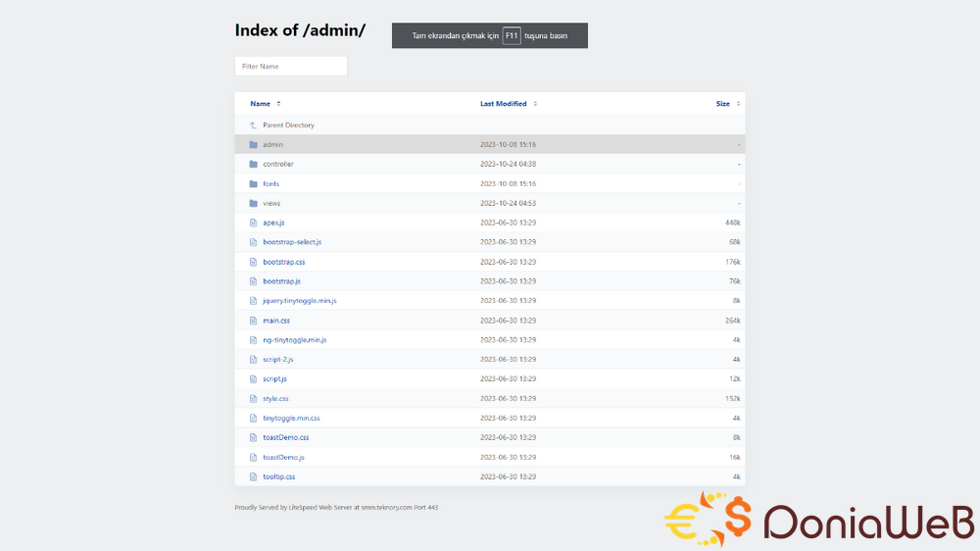Click the controller folder icon
The height and width of the screenshot is (551, 980).
point(253,164)
